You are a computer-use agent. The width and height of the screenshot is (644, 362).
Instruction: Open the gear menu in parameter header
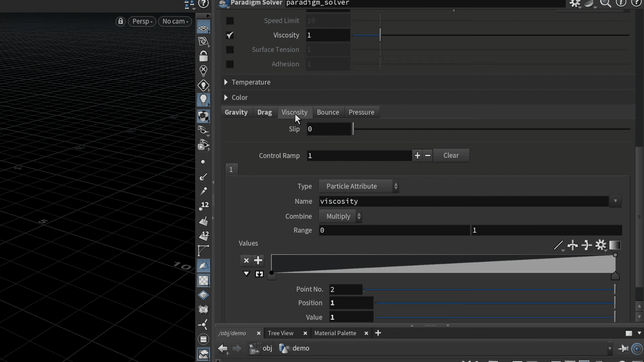click(575, 3)
